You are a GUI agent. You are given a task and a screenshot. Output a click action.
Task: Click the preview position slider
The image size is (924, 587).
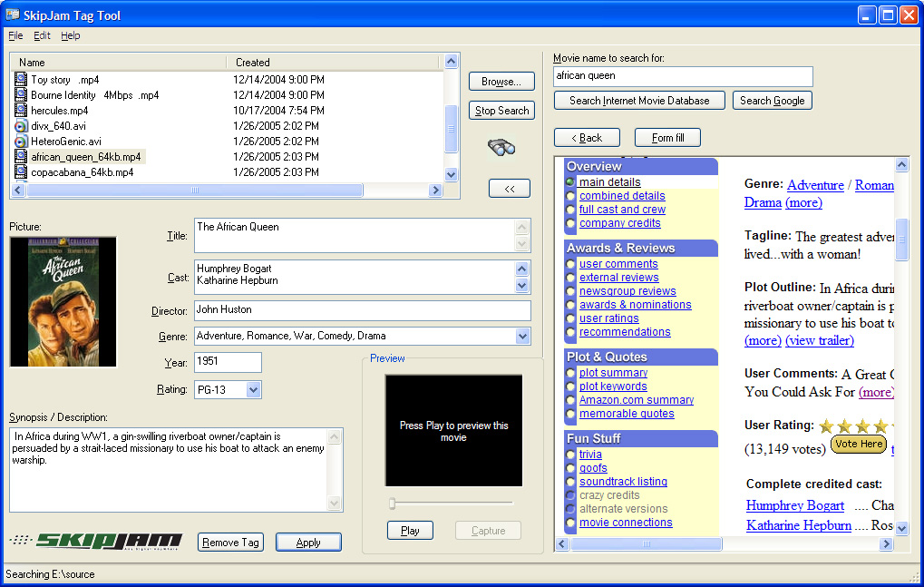click(x=393, y=504)
